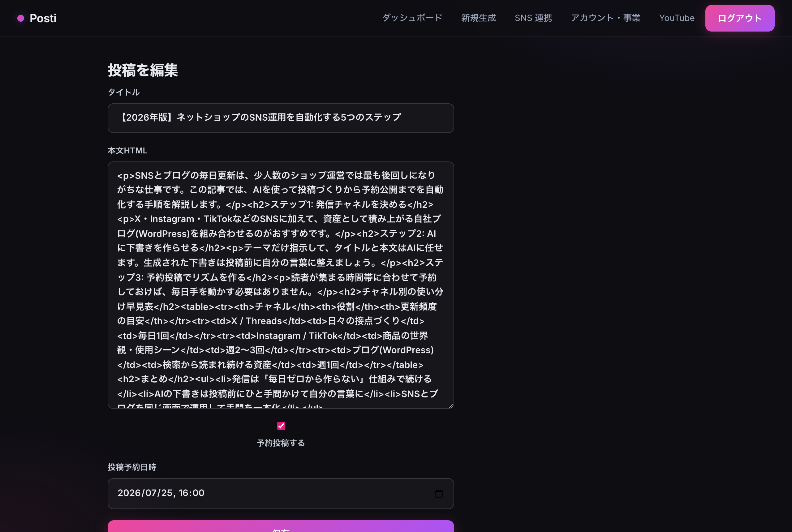
Task: Go to 新規生成 page
Action: pyautogui.click(x=479, y=18)
